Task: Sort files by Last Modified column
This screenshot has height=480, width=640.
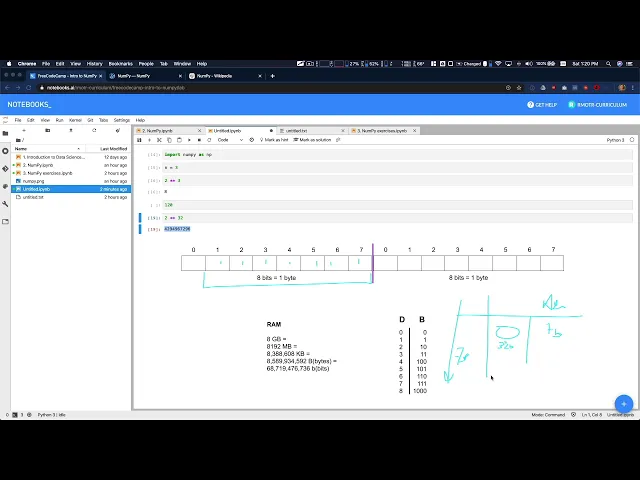Action: point(113,149)
